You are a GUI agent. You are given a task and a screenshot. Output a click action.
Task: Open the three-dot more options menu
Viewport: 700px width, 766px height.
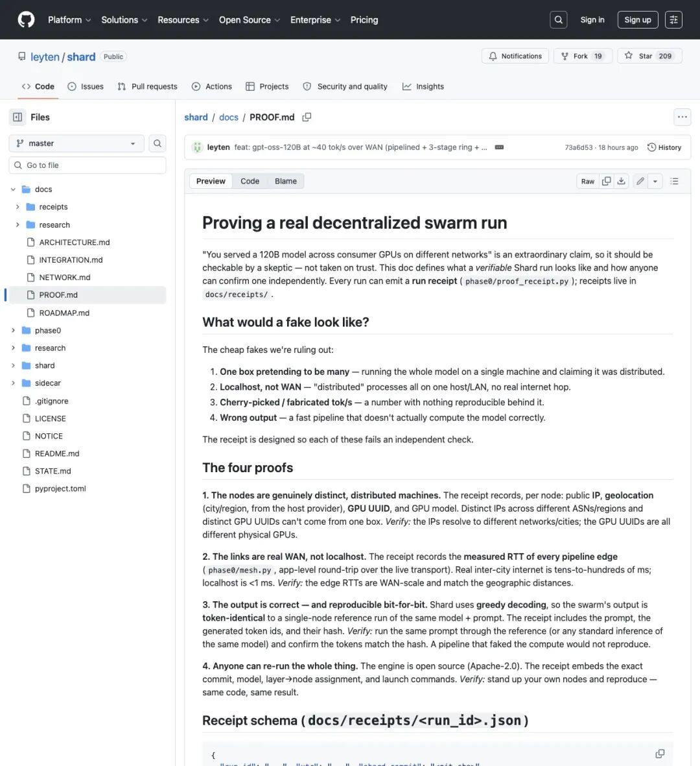[x=682, y=117]
